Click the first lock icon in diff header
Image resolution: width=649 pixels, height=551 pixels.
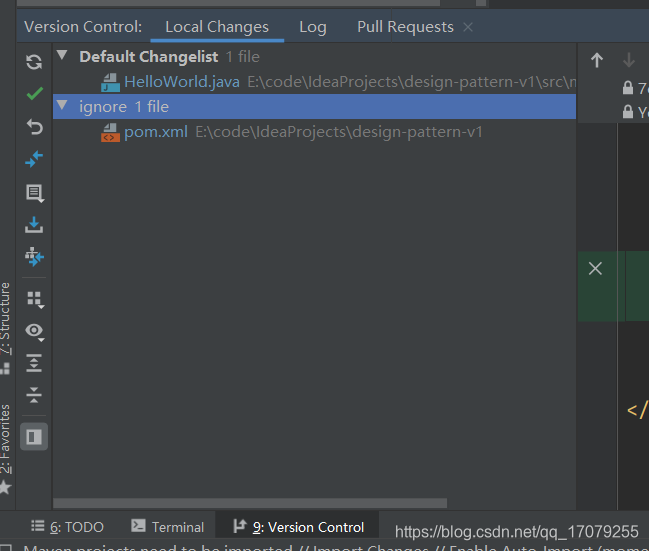pos(628,87)
